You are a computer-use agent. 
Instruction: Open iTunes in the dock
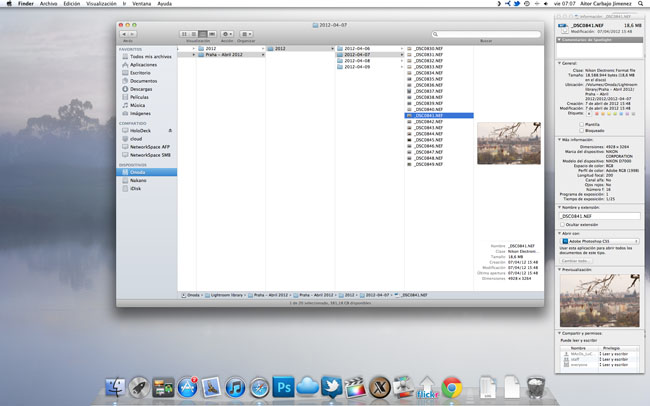pos(236,387)
